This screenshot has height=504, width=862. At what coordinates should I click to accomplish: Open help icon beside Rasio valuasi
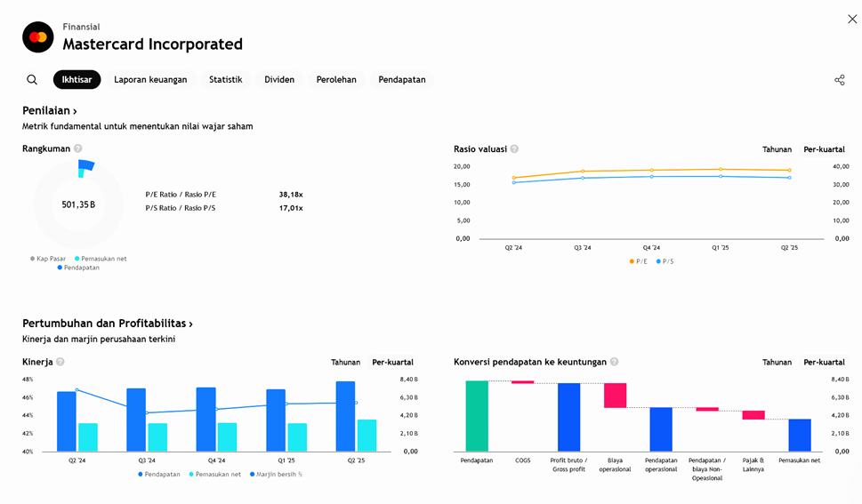click(x=514, y=149)
